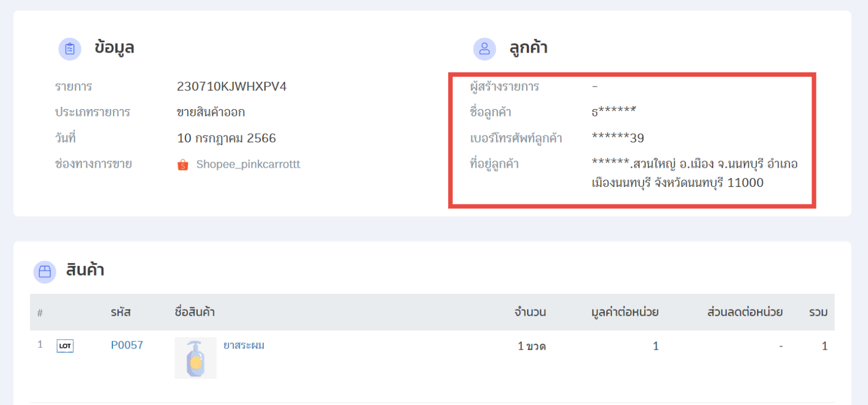Click the clipboard icon beside ข้อมูล heading

click(x=70, y=49)
